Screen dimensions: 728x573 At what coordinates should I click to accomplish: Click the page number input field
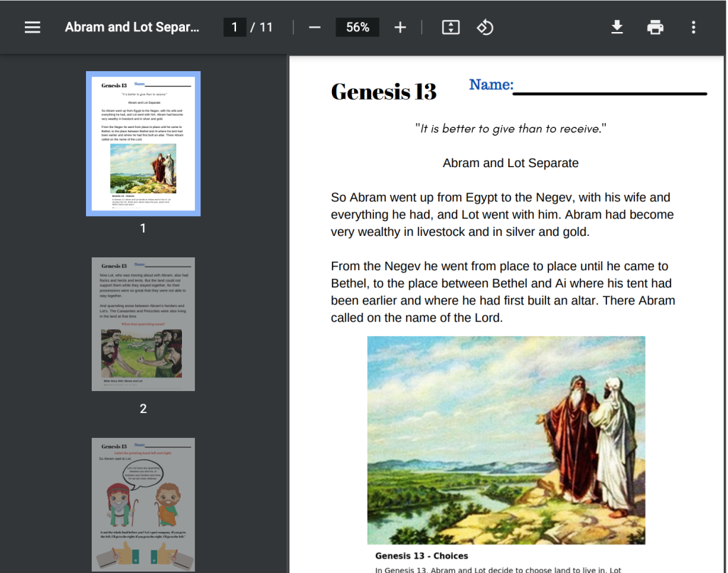tap(234, 27)
